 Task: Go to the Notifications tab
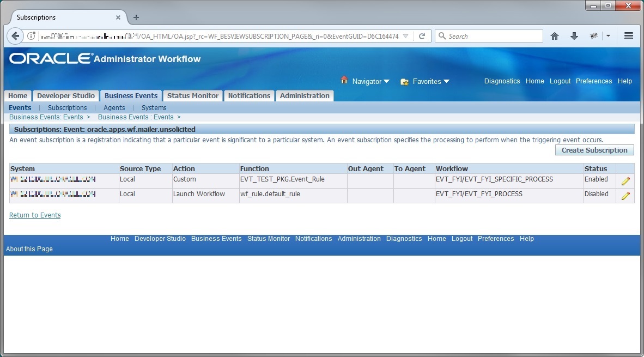click(x=250, y=96)
